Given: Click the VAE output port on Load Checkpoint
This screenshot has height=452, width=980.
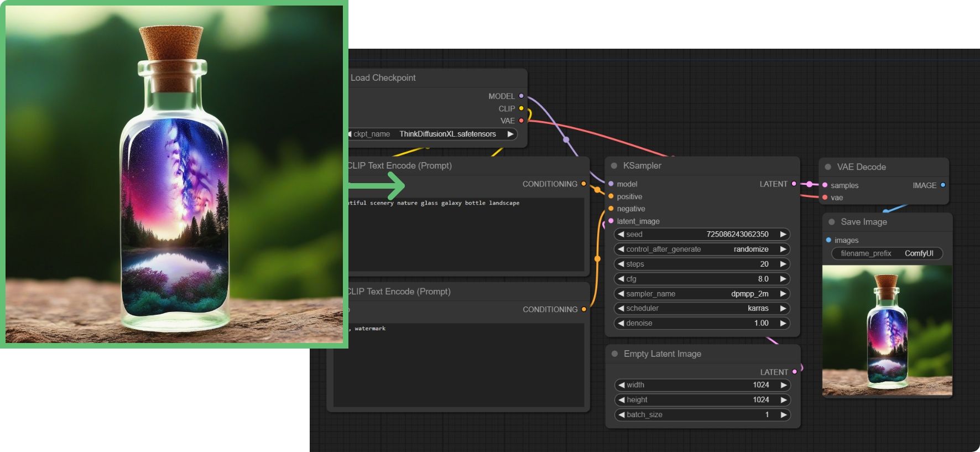Looking at the screenshot, I should point(521,121).
